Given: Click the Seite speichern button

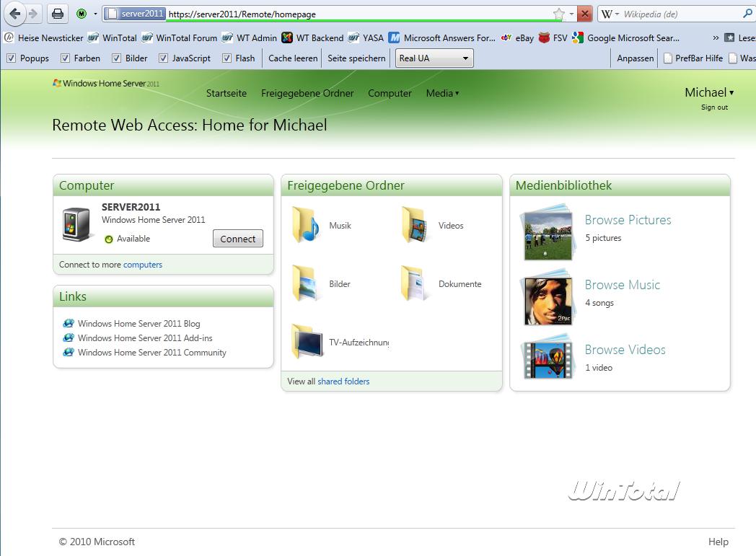Looking at the screenshot, I should 356,58.
